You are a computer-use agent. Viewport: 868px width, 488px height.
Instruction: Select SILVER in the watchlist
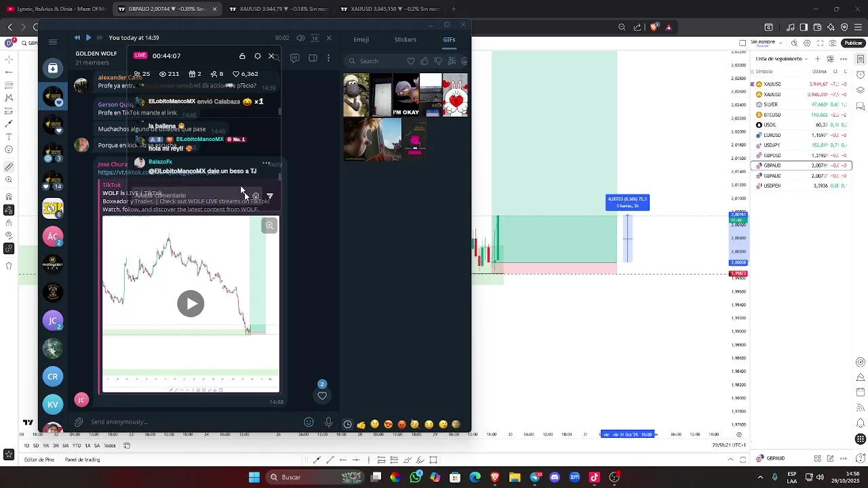pos(802,104)
